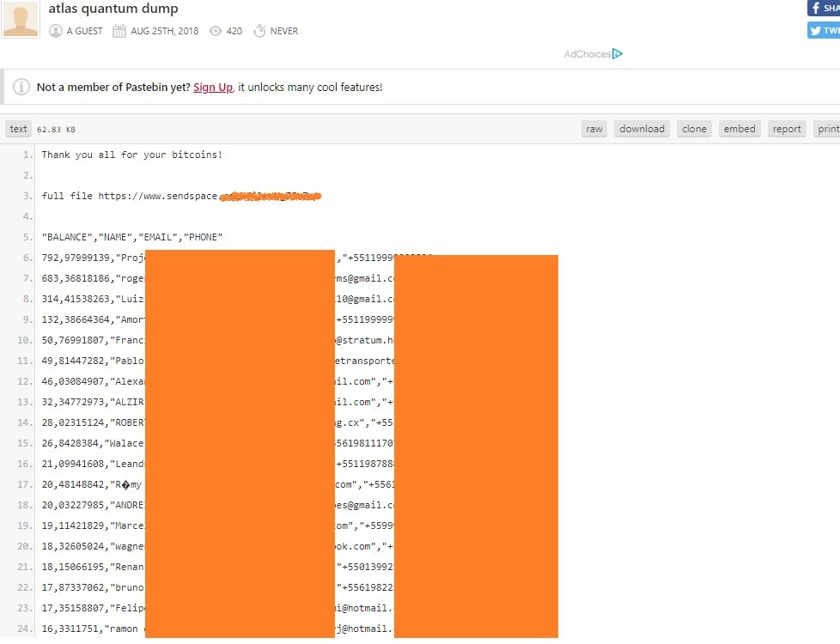Clone this paste
The image size is (840, 644).
[694, 129]
